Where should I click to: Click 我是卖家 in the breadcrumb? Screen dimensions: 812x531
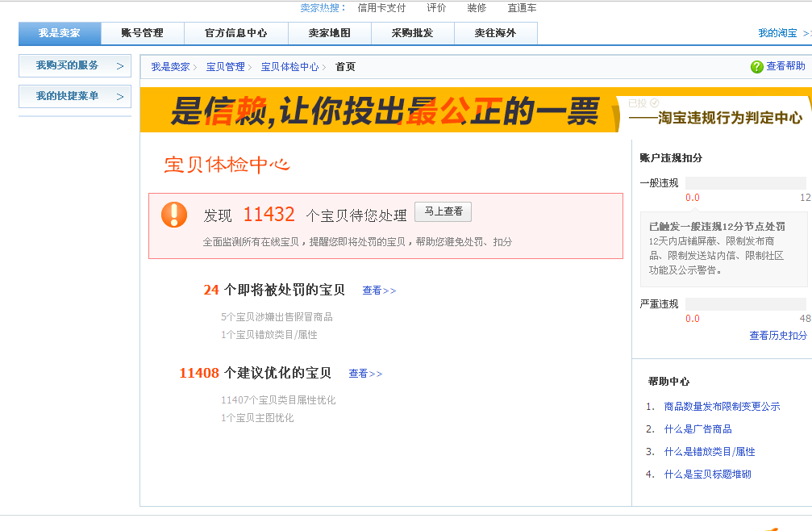coord(170,67)
